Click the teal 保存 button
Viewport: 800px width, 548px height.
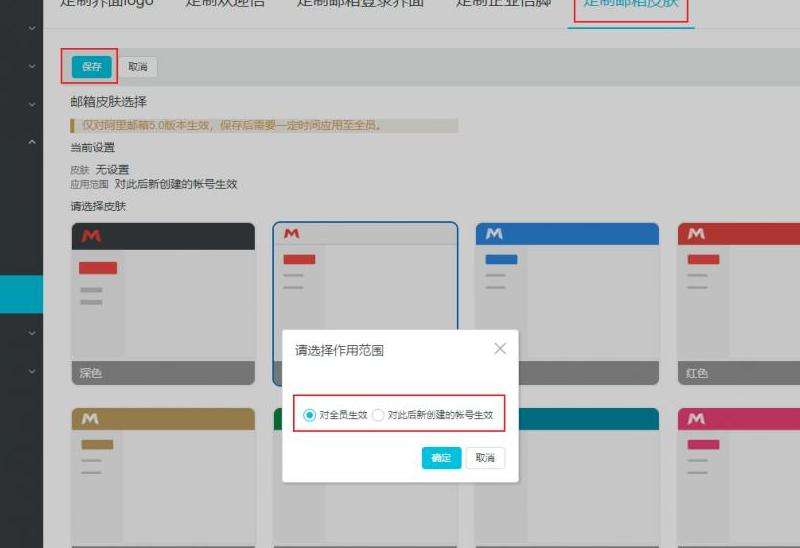(x=92, y=67)
